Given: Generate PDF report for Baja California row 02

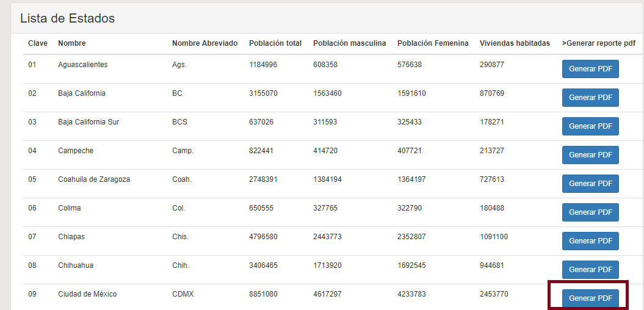Looking at the screenshot, I should click(x=590, y=98).
